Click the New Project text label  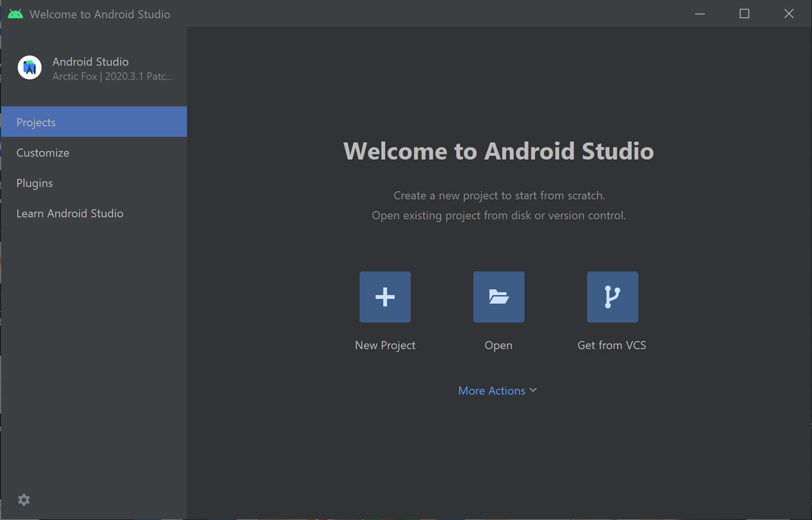[x=385, y=345]
